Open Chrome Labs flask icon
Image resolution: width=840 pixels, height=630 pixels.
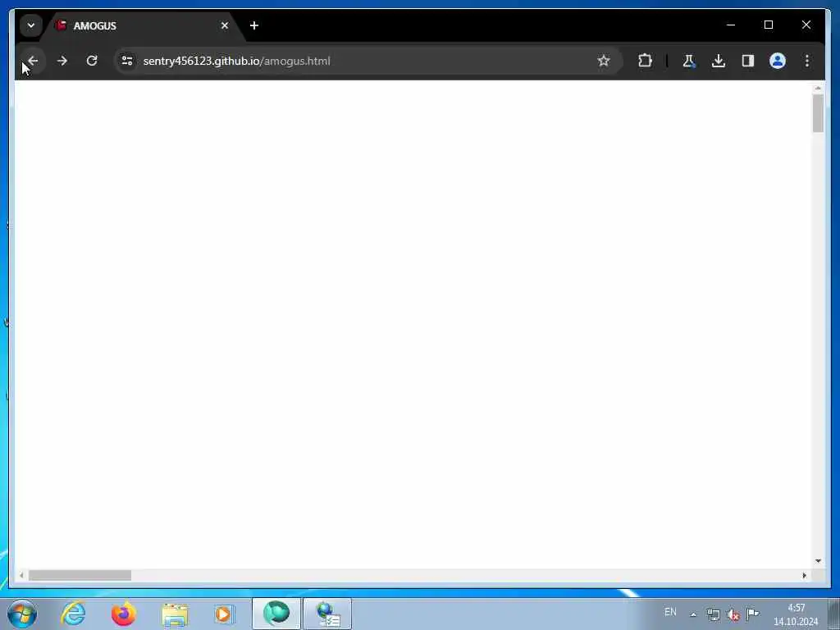point(689,61)
